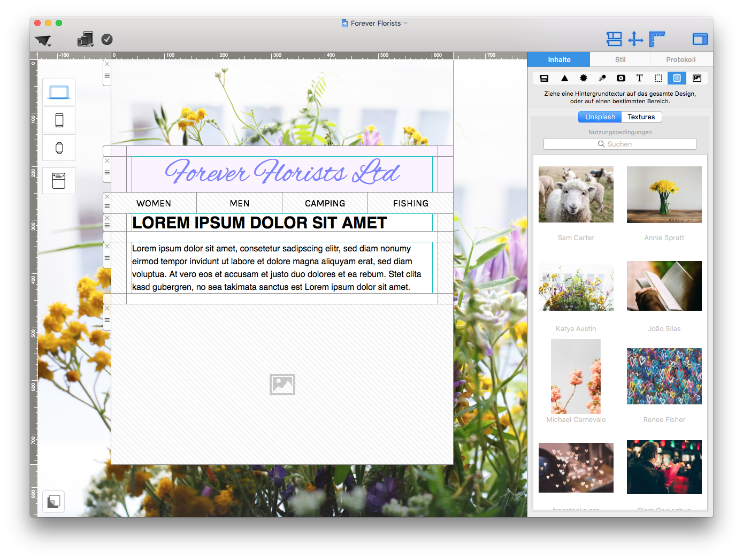Switch to the Inhalte tab

(559, 59)
